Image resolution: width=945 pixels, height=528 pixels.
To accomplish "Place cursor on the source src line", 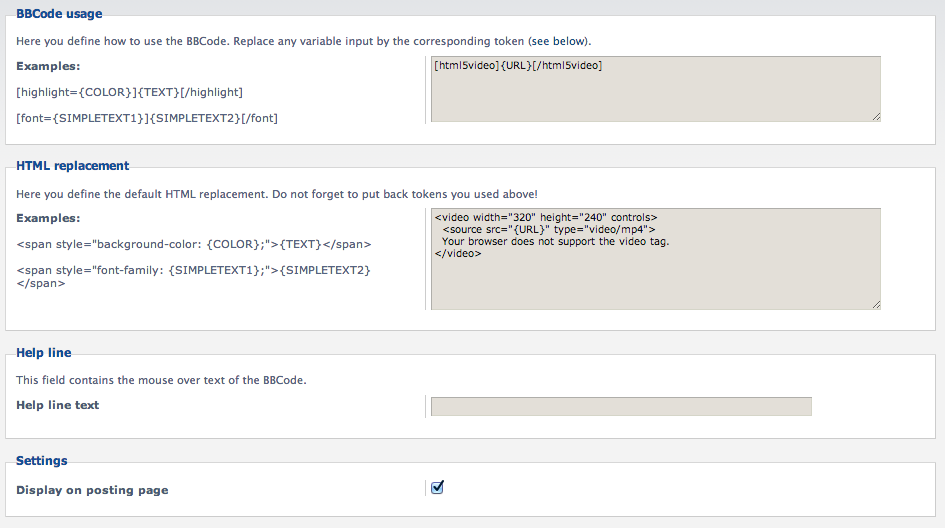I will [x=549, y=230].
